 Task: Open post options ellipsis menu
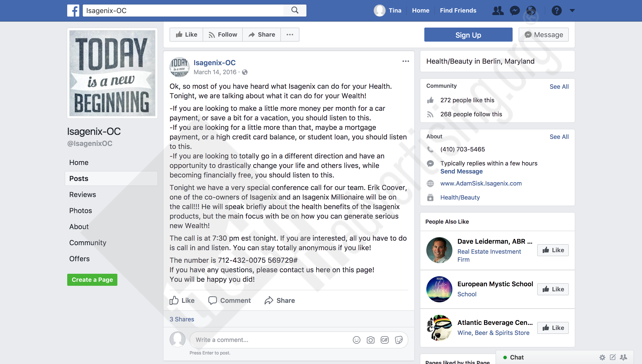point(406,61)
